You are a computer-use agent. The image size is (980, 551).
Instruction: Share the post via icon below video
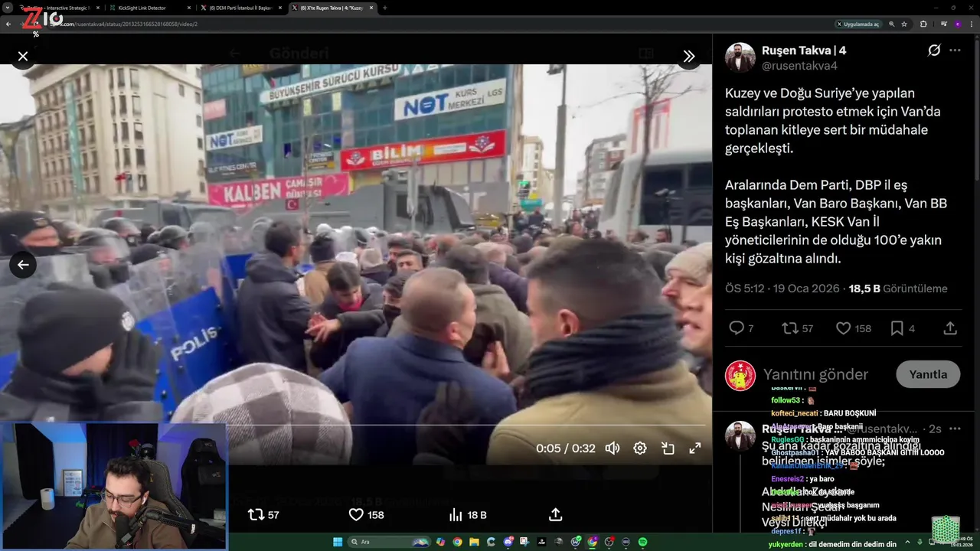556,515
